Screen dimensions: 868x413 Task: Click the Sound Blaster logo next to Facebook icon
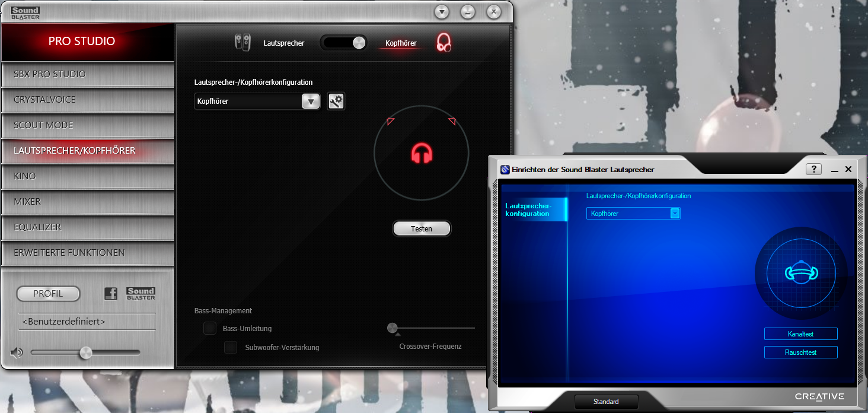(x=141, y=293)
